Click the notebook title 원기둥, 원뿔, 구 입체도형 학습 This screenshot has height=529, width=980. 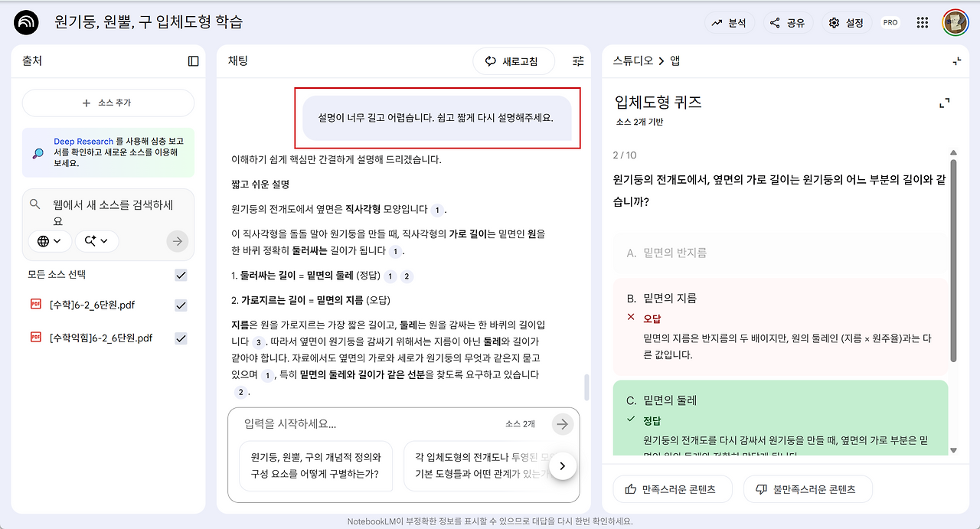point(149,22)
